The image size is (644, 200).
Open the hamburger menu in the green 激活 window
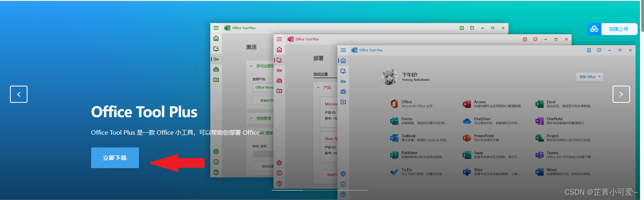coord(216,28)
